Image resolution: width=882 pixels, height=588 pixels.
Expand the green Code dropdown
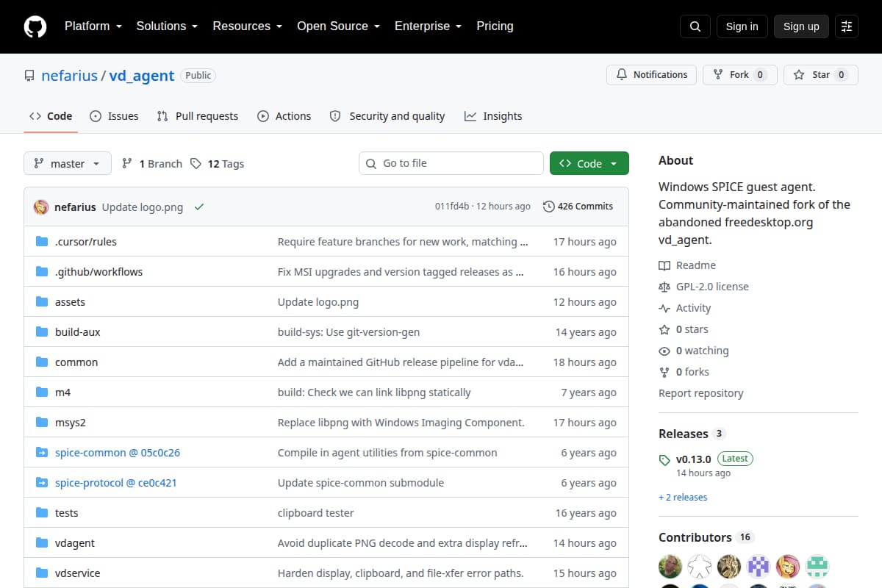coord(589,163)
